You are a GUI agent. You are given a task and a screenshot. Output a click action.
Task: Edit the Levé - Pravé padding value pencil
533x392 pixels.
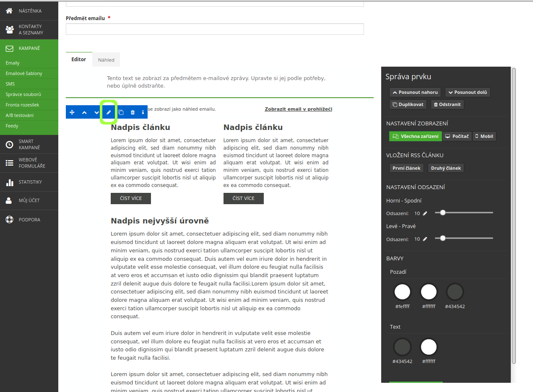[x=425, y=239]
